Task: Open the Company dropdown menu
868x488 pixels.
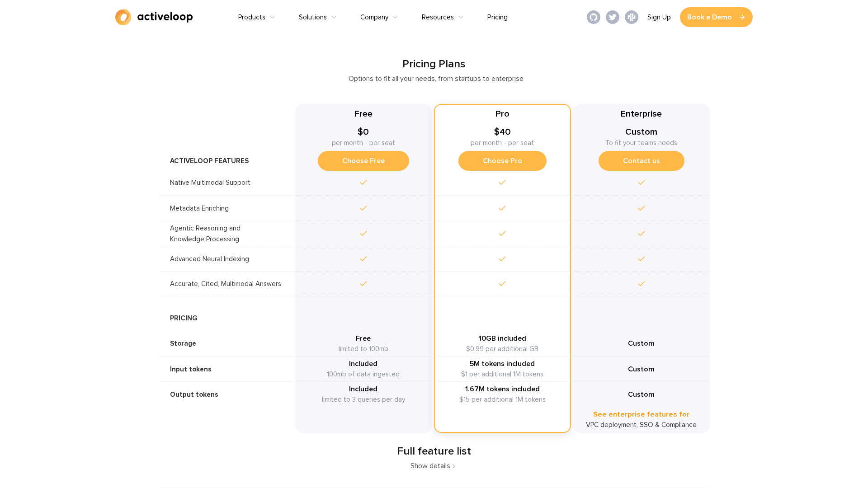Action: coord(379,17)
